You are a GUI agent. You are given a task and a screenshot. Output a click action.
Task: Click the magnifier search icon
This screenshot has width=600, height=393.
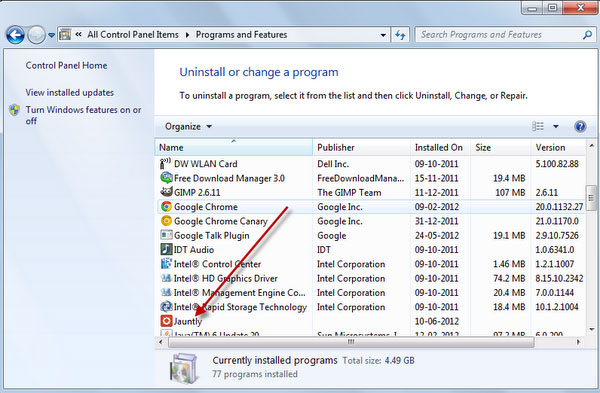587,35
